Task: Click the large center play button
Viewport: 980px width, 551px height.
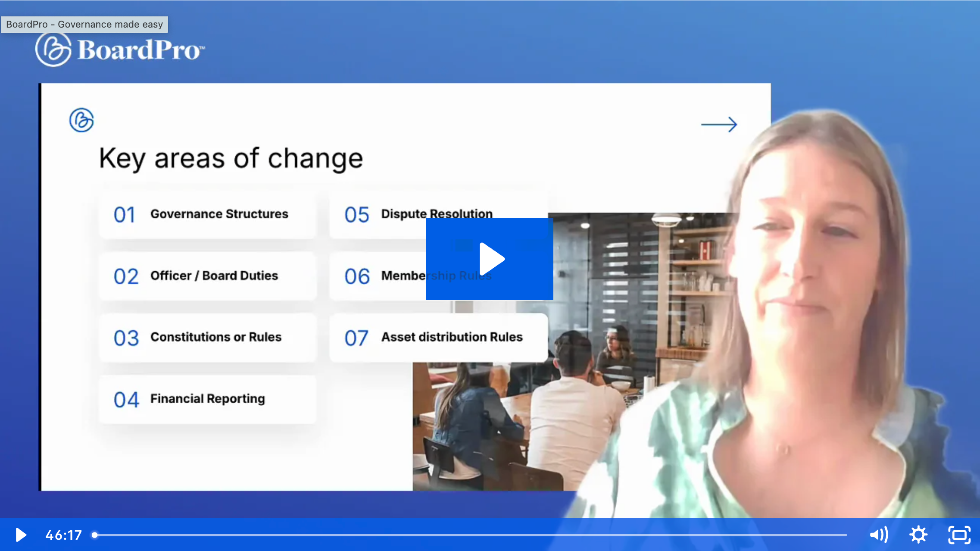Action: click(x=489, y=259)
